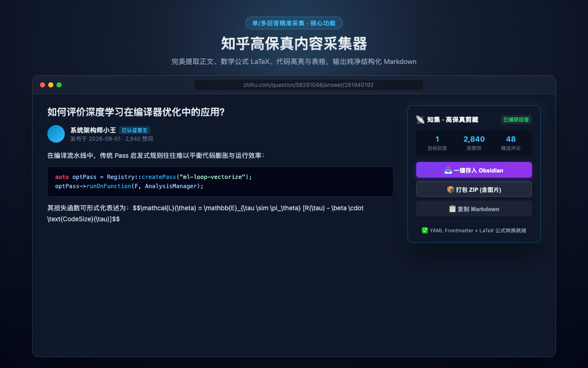Click the zhihu.com URL address bar
The image size is (588, 368).
pos(308,85)
